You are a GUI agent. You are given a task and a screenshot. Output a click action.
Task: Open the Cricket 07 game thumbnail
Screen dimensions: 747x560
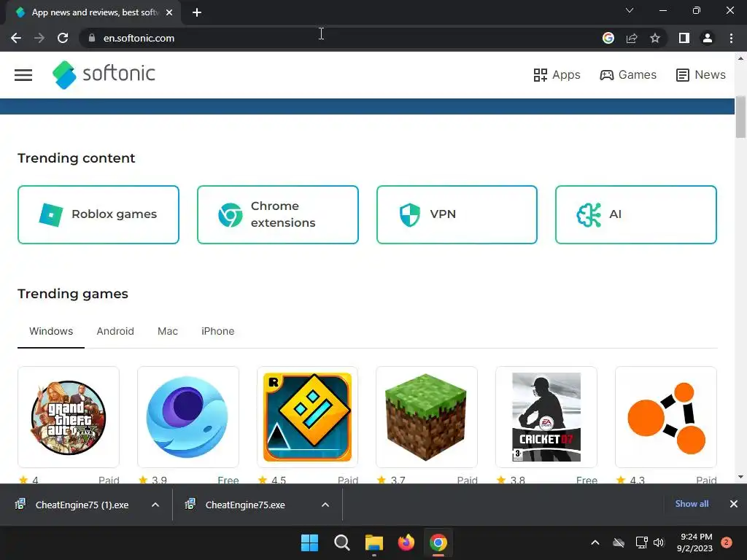click(546, 417)
